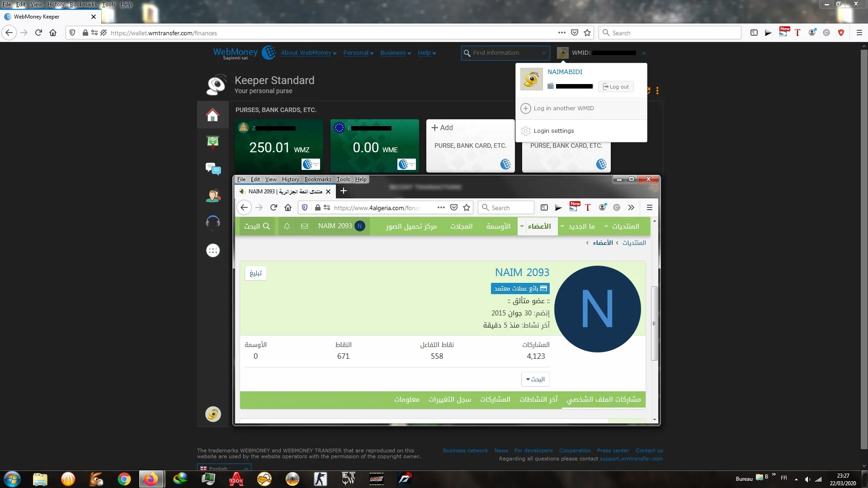The width and height of the screenshot is (868, 488).
Task: Open the البحث dropdown in the profile
Action: point(535,379)
